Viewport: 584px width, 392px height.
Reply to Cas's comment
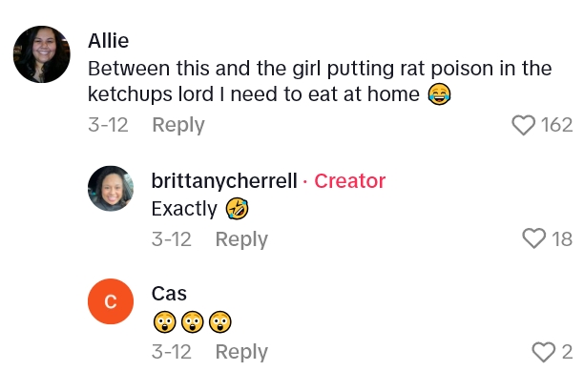[x=241, y=352]
